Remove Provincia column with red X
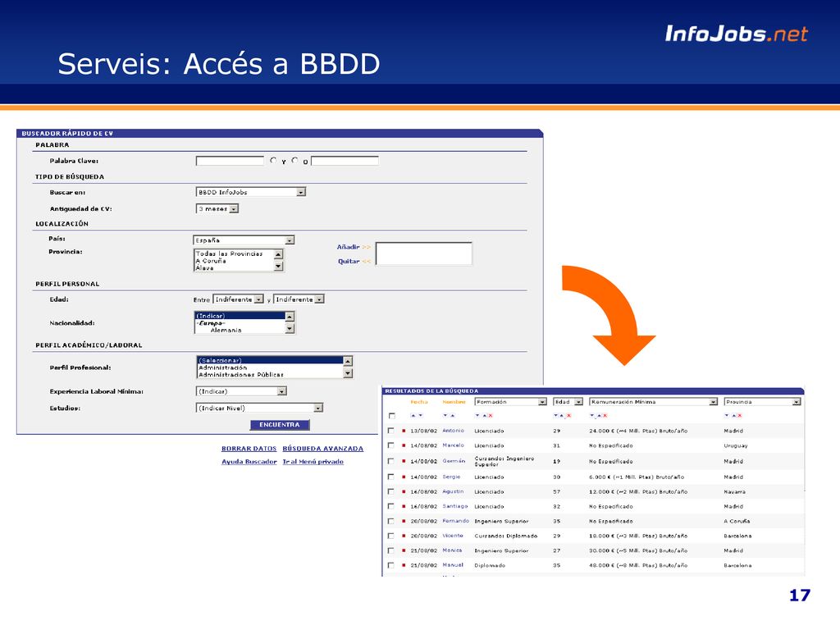Screen dimensions: 840x630 [x=739, y=415]
